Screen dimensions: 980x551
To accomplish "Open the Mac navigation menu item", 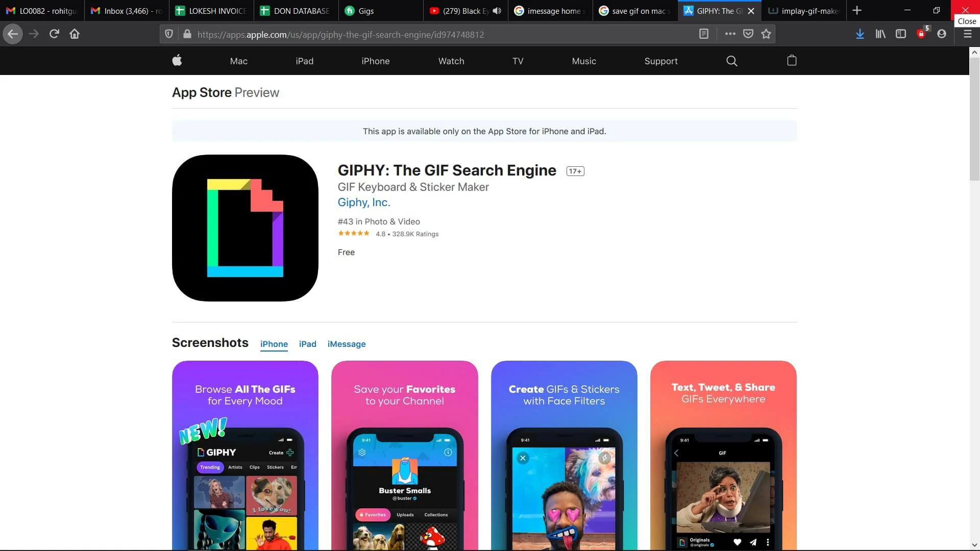I will (x=239, y=61).
